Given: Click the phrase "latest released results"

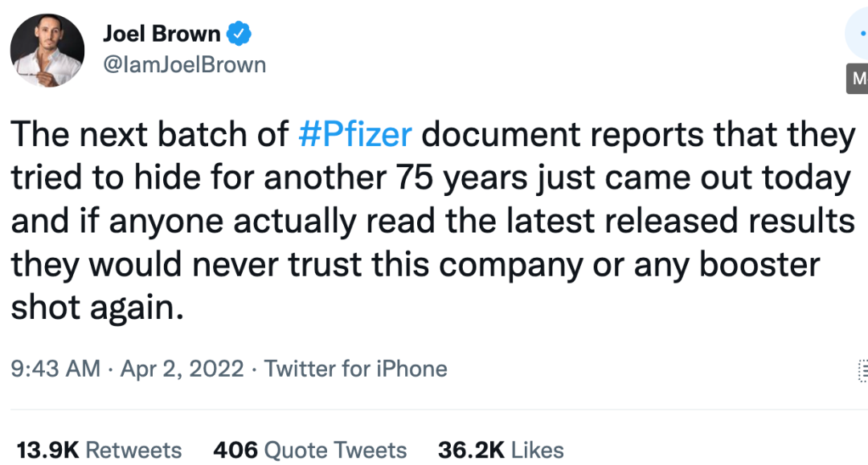Looking at the screenshot, I should click(x=682, y=222).
